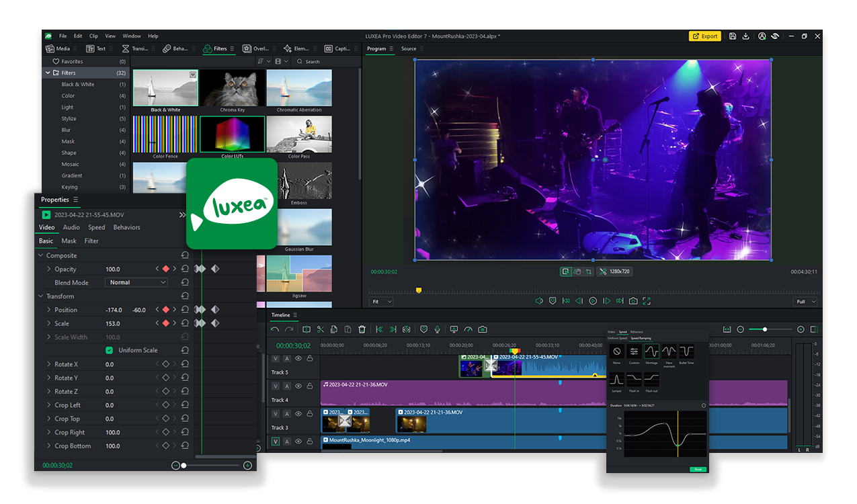Open the Blend Mode dropdown set to Normal
This screenshot has height=504, width=857.
136,282
